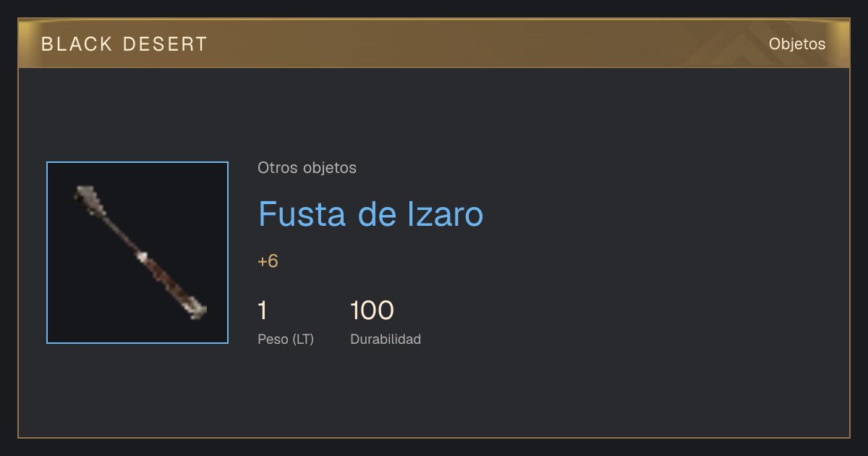Go to the Objetos section

[797, 43]
